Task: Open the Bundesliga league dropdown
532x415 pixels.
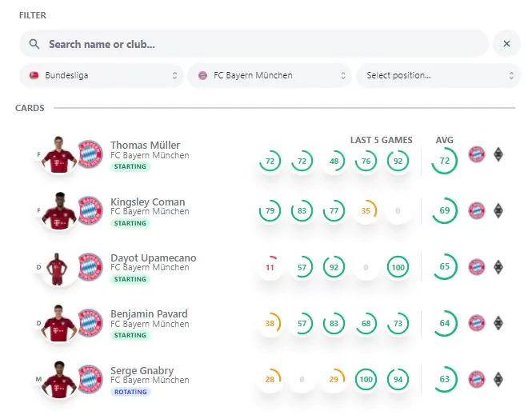Action: point(102,75)
